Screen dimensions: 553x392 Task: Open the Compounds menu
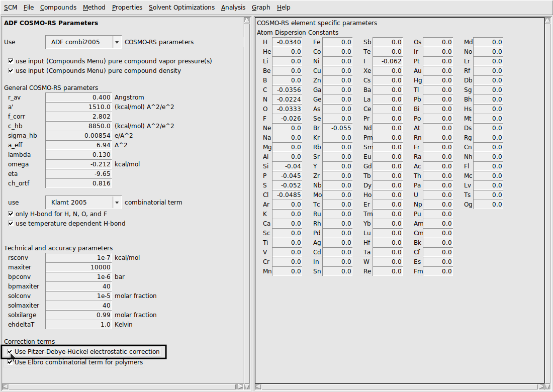(x=58, y=8)
